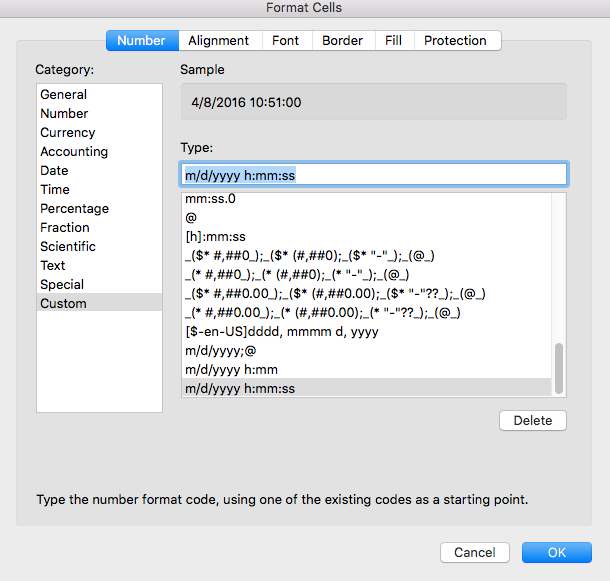Confirm the format with OK
Screen dimensions: 610x581
pyautogui.click(x=556, y=553)
